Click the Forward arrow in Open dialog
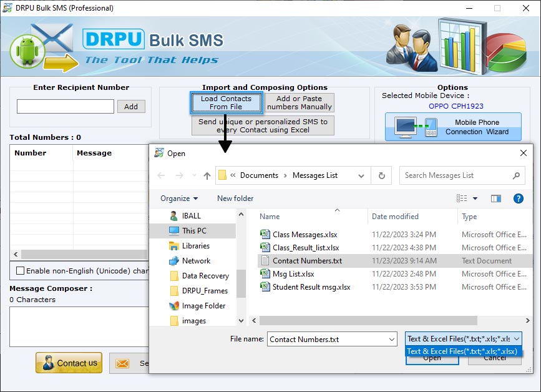This screenshot has width=541, height=392. point(180,175)
